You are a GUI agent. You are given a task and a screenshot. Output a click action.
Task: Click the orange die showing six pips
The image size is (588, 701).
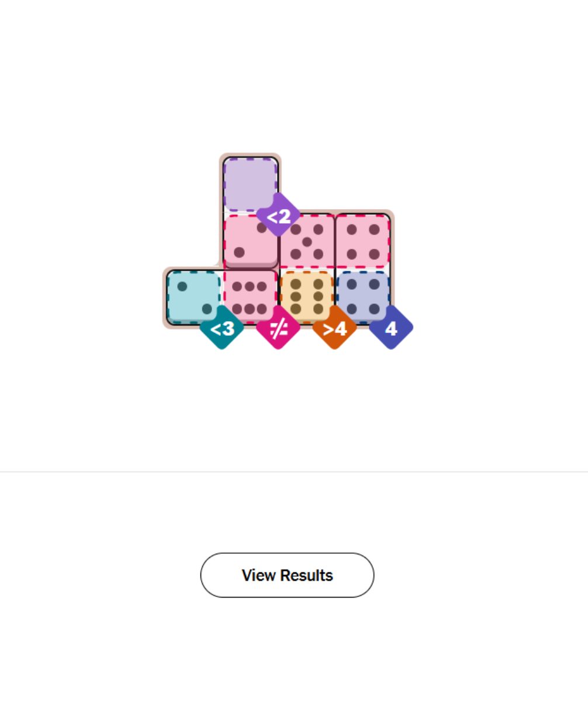(307, 297)
